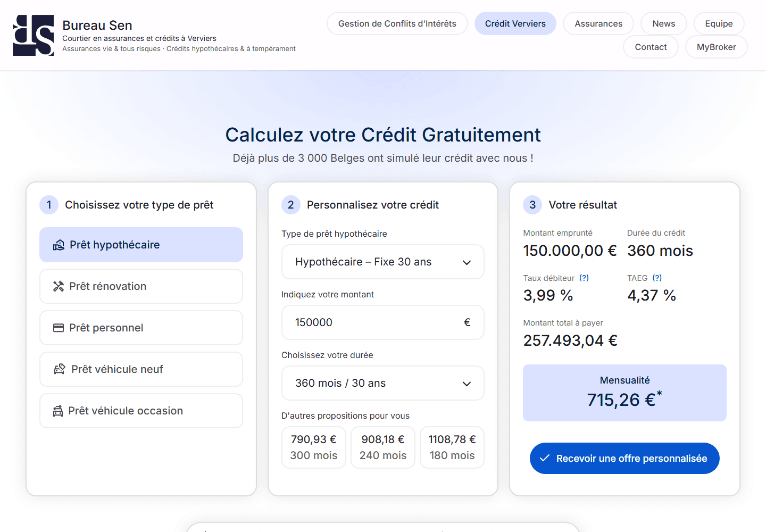
Task: Click the 3,99 % taux débiteur value
Action: [x=548, y=295]
